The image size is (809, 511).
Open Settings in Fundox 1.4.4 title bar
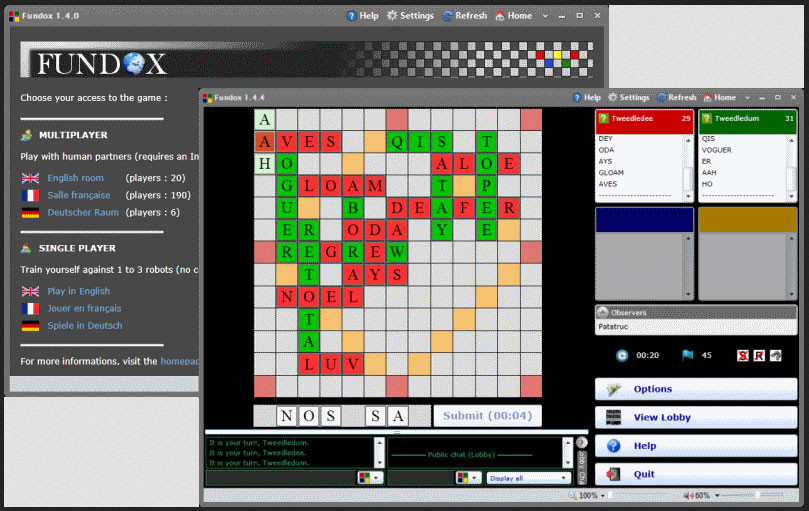pos(628,98)
